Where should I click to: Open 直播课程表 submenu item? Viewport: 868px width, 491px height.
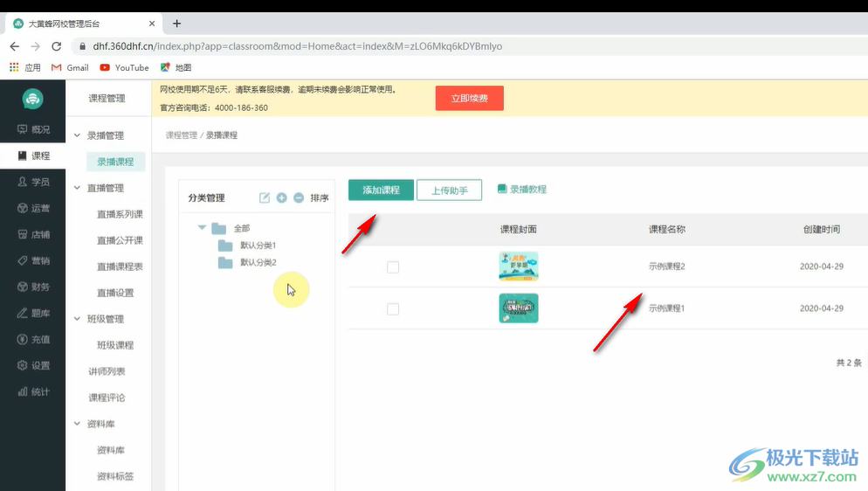[x=120, y=266]
